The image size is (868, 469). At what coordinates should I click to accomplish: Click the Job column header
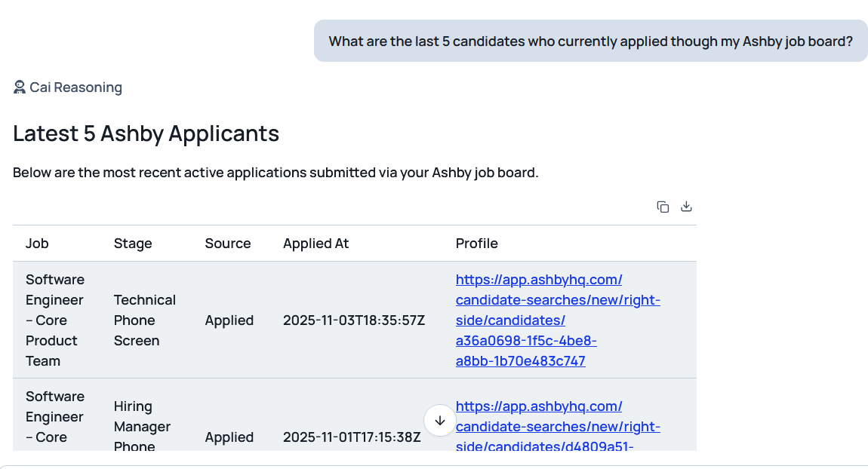click(x=37, y=244)
